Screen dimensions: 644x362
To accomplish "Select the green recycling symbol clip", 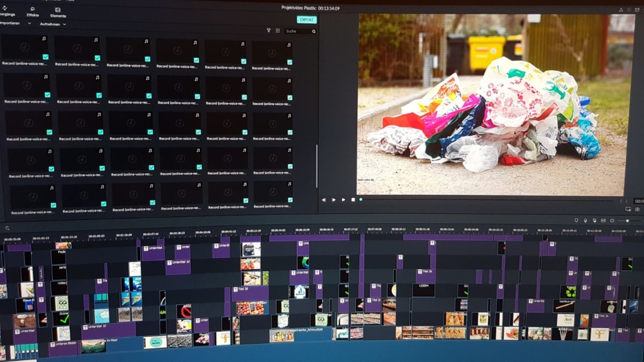I will (569, 292).
